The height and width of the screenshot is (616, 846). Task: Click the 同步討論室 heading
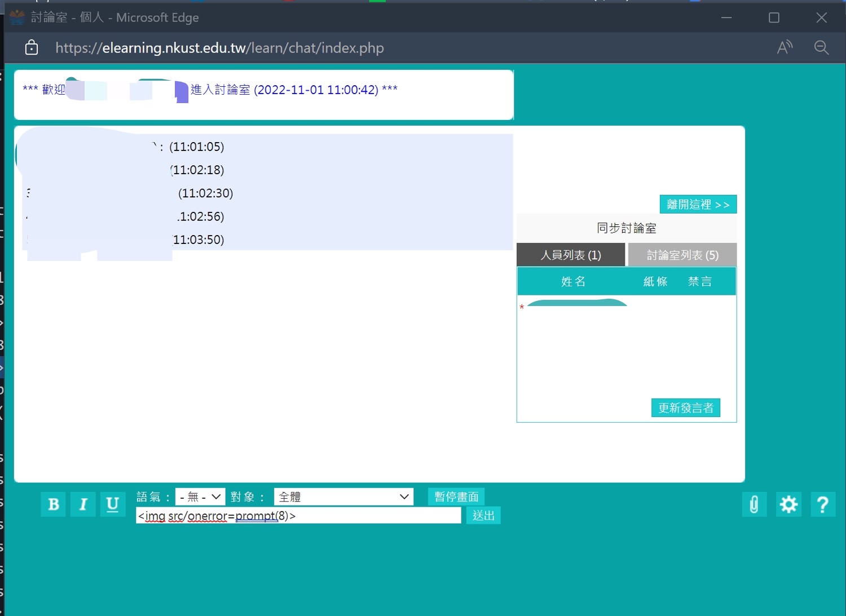pos(627,228)
